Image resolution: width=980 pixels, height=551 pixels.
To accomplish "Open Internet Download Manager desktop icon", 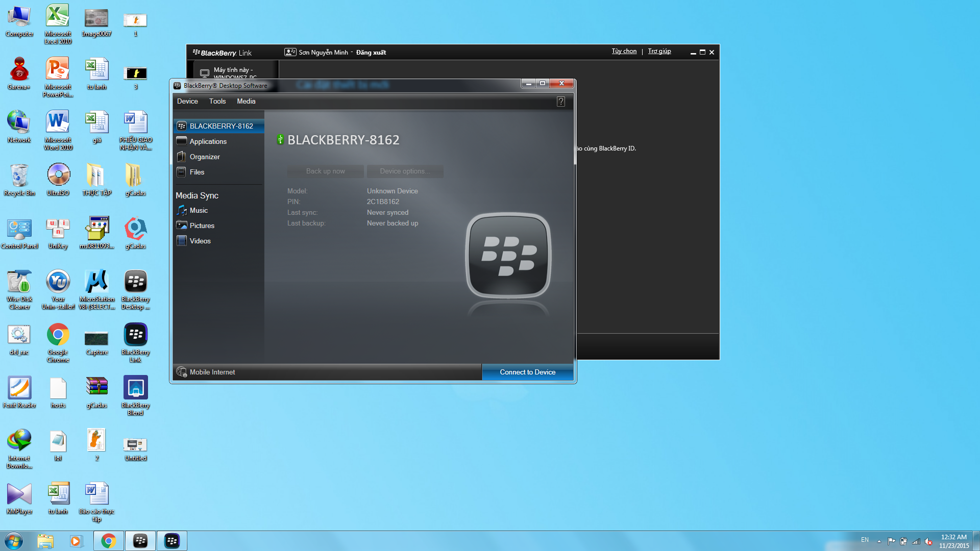I will coord(19,448).
